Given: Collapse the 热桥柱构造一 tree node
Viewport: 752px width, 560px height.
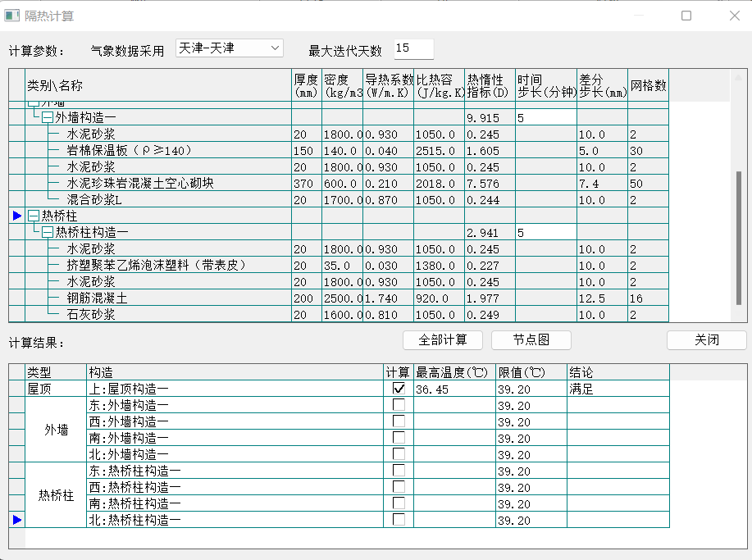Looking at the screenshot, I should 48,233.
